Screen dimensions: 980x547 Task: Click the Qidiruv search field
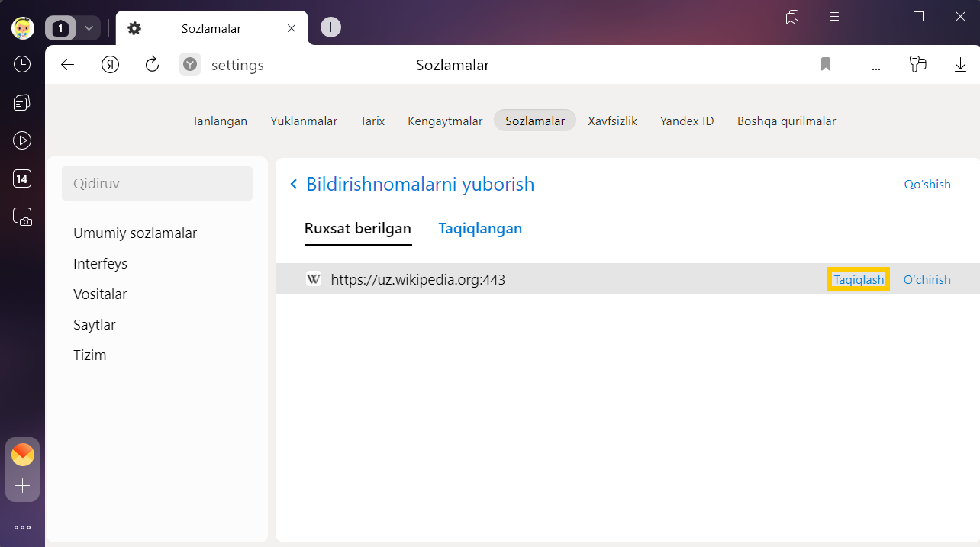click(156, 184)
